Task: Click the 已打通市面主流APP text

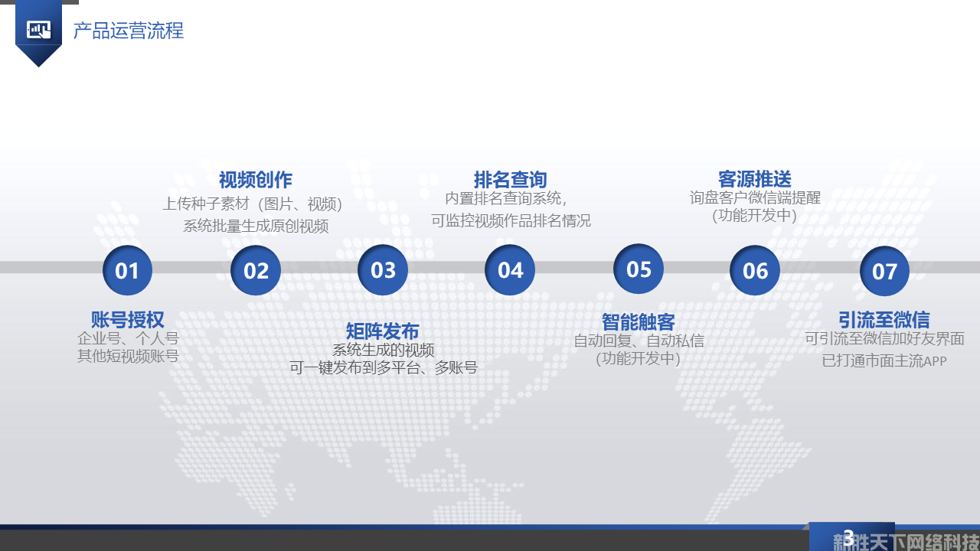Action: (884, 360)
